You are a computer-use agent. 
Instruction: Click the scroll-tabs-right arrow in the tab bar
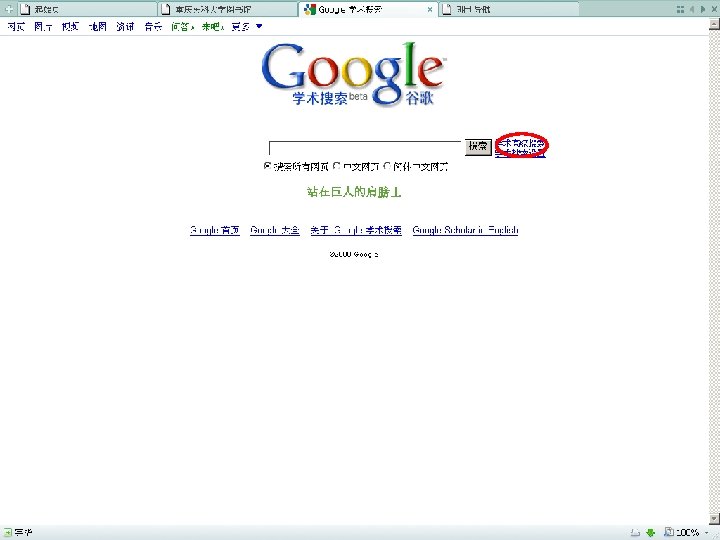pyautogui.click(x=703, y=9)
